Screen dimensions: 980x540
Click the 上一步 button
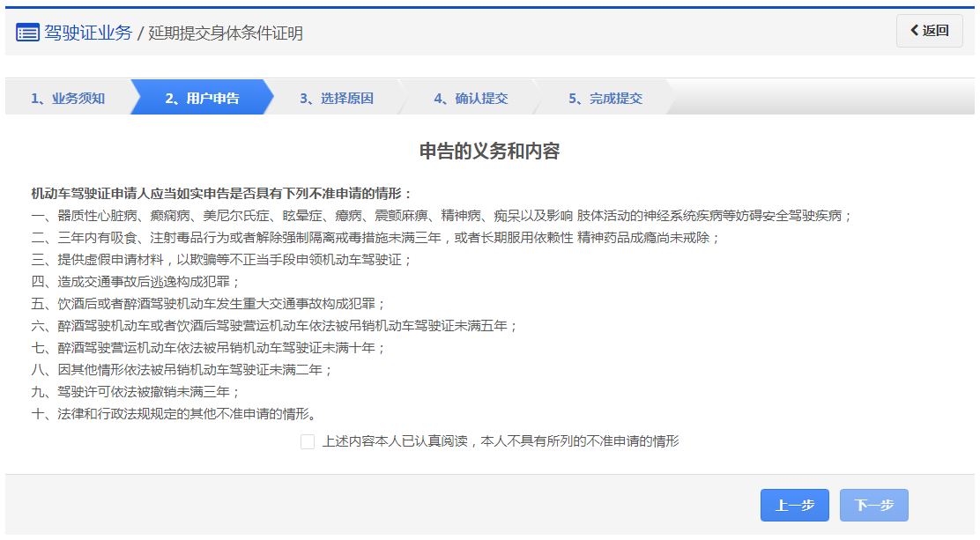(794, 505)
